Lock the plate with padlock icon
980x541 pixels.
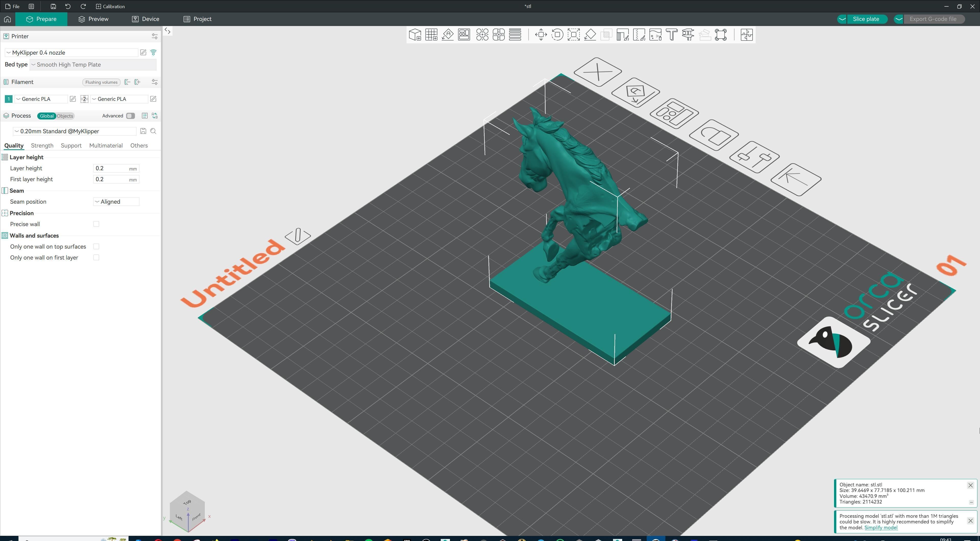pyautogui.click(x=714, y=135)
